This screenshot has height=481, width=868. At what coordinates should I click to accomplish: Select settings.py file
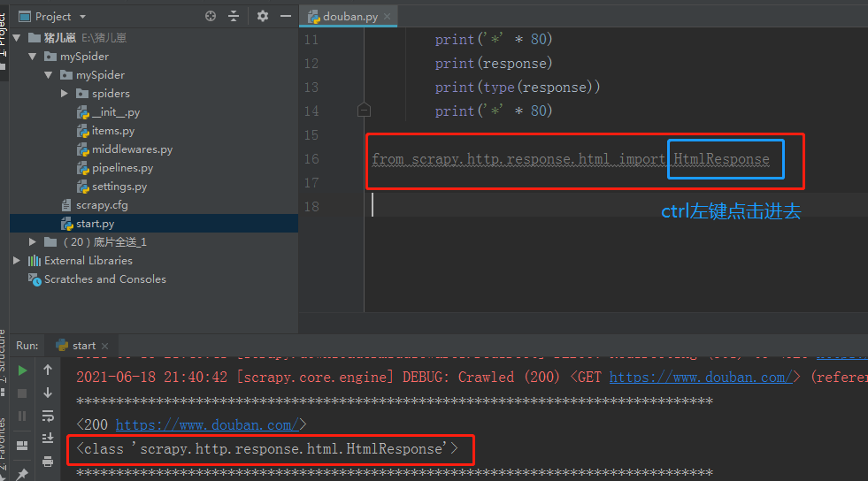point(111,187)
